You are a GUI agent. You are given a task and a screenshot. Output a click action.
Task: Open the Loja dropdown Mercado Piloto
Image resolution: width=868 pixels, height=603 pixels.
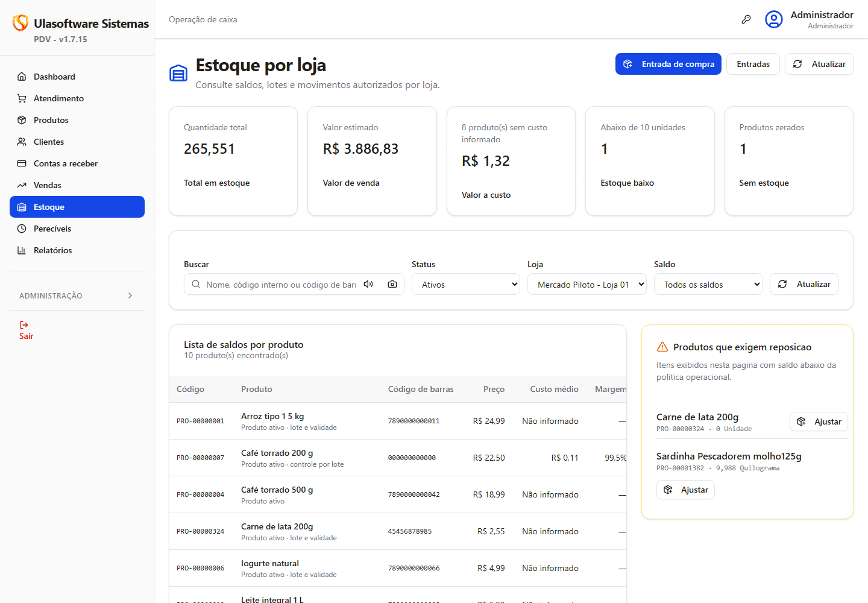point(587,285)
